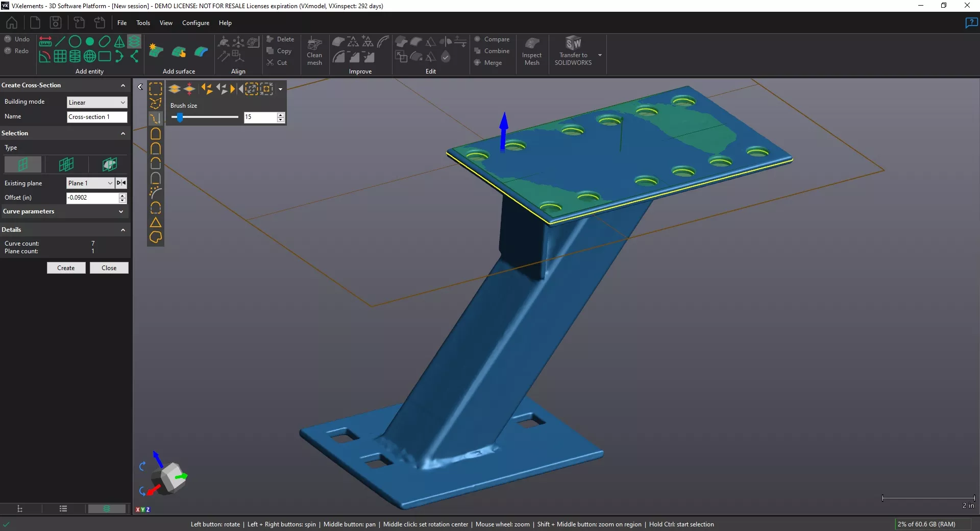Select the circle entity tool under Add entity
Viewport: 980px width, 531px height.
click(x=75, y=41)
